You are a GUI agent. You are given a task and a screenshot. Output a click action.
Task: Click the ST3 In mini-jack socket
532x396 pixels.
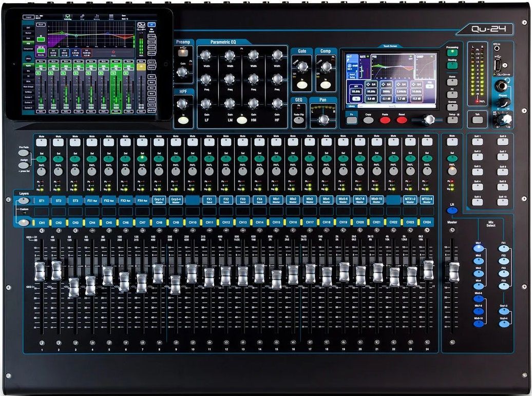tap(498, 49)
